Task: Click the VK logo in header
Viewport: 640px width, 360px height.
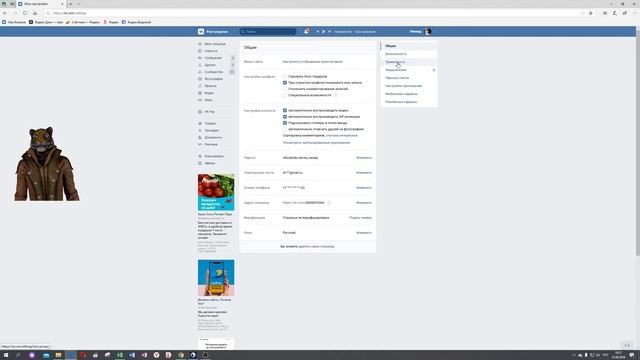Action: (x=201, y=31)
